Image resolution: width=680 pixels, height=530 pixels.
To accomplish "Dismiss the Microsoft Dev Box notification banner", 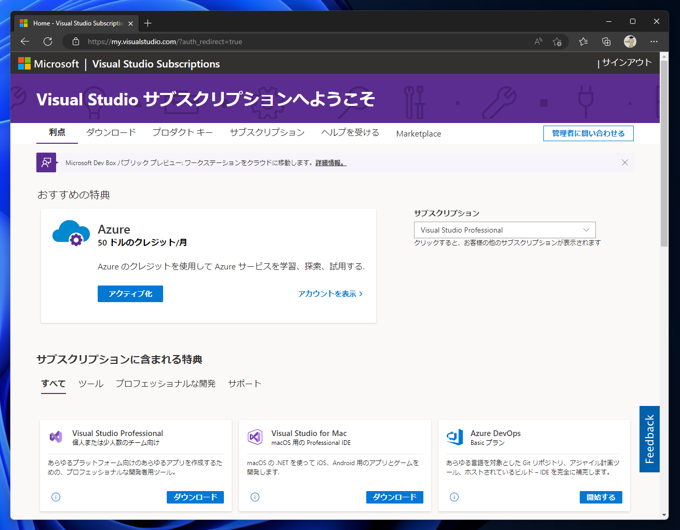I will 625,162.
